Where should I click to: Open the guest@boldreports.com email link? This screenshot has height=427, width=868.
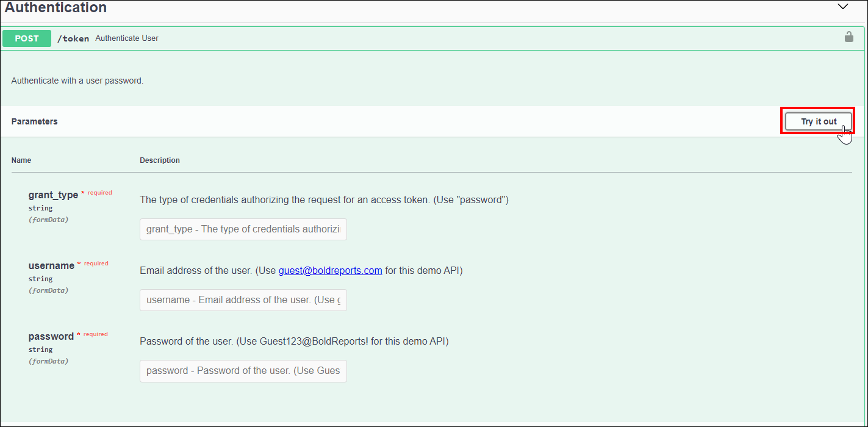[x=330, y=271]
